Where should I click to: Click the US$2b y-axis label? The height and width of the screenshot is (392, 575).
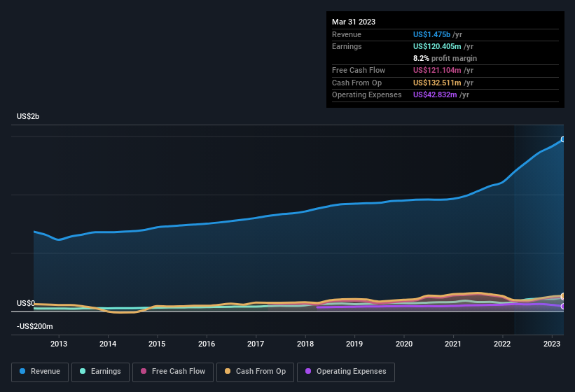tap(28, 116)
